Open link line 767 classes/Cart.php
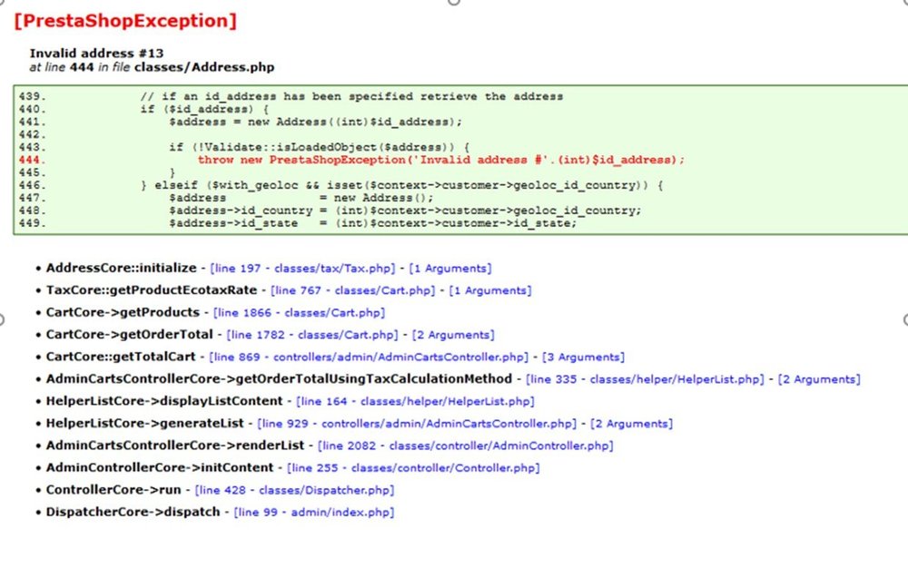The width and height of the screenshot is (908, 588). point(352,290)
